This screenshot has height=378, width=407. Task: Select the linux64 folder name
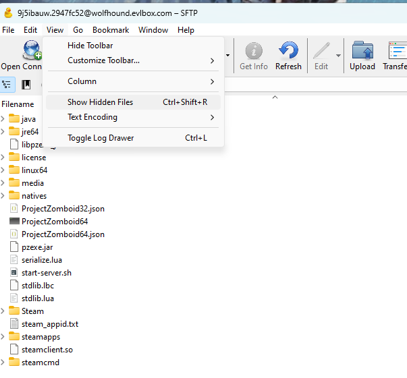point(34,170)
